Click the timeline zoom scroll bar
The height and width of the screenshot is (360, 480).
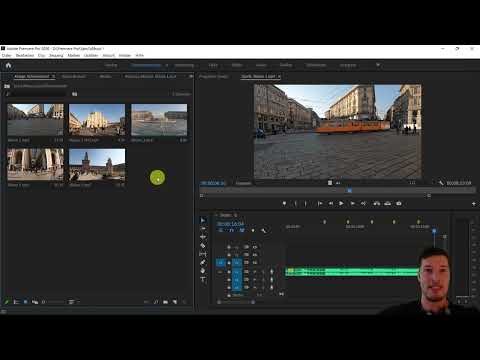236,302
